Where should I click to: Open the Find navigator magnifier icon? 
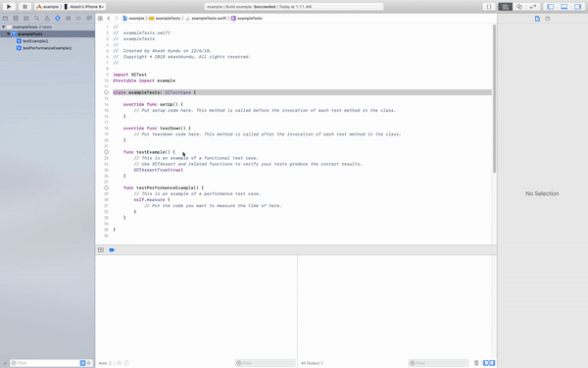[37, 18]
